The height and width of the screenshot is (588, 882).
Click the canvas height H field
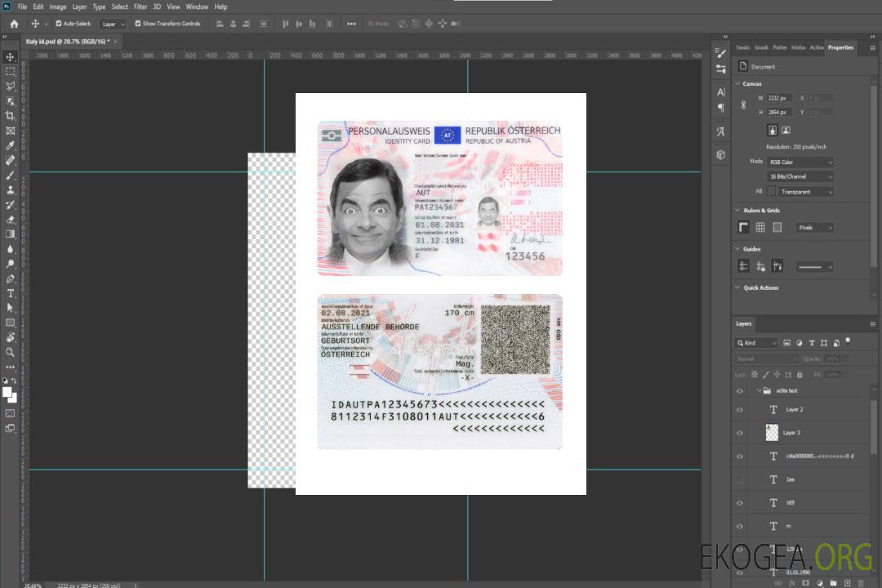coord(779,113)
